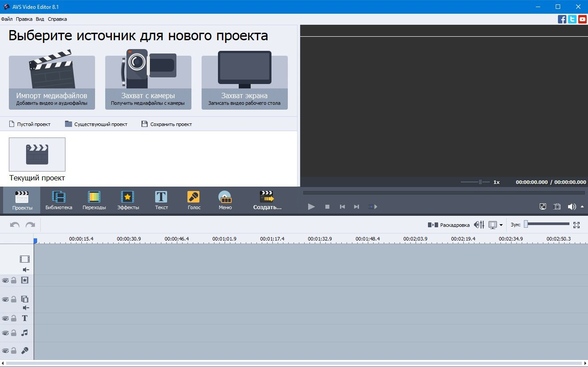Hide the music track with the eye icon
The width and height of the screenshot is (588, 367).
(x=5, y=333)
